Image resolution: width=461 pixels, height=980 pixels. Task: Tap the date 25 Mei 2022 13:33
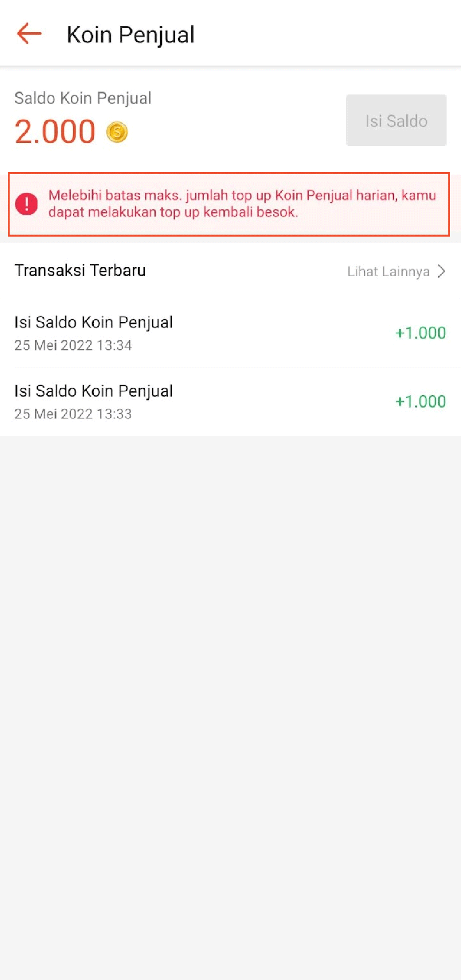73,414
